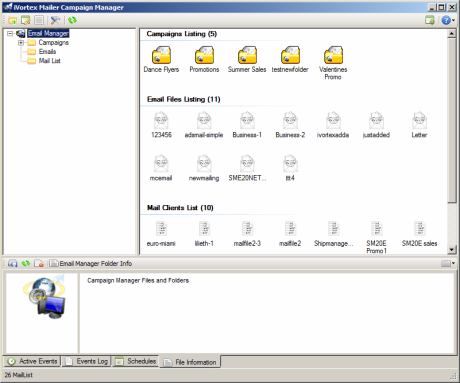
Task: Click the new folder toolbar icon
Action: point(13,20)
